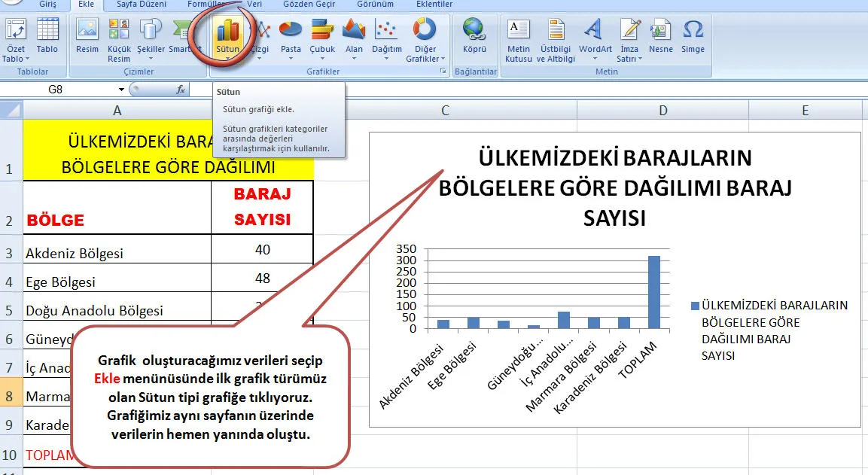868x475 pixels.
Task: Open Grafikler group dialog launcher
Action: 443,72
